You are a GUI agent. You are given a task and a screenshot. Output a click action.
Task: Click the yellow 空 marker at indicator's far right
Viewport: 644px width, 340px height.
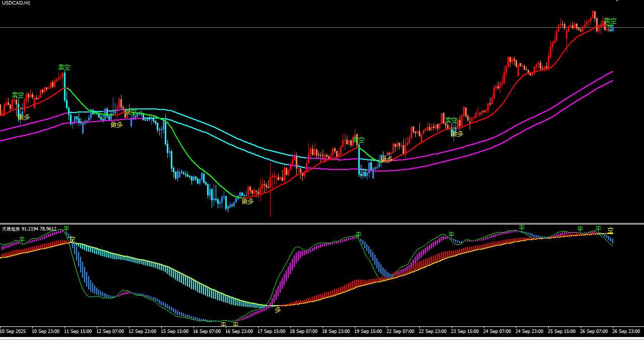tap(610, 231)
